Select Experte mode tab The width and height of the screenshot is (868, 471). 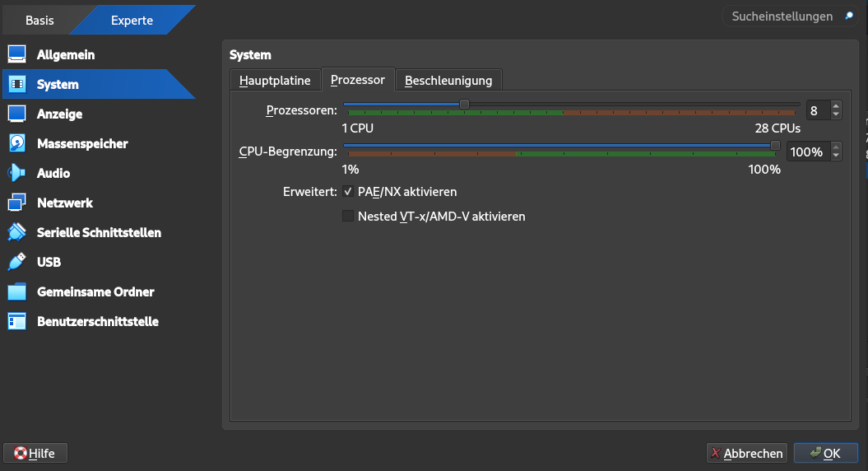pos(132,21)
